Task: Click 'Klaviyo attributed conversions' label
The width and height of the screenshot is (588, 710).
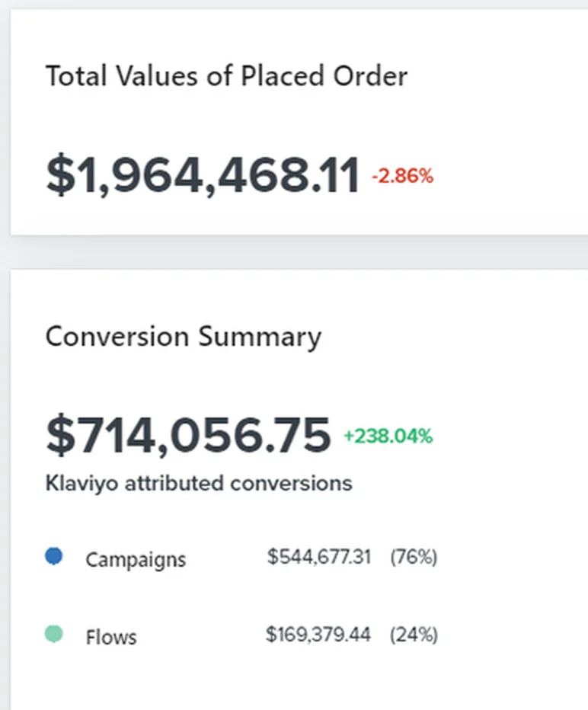Action: point(199,483)
